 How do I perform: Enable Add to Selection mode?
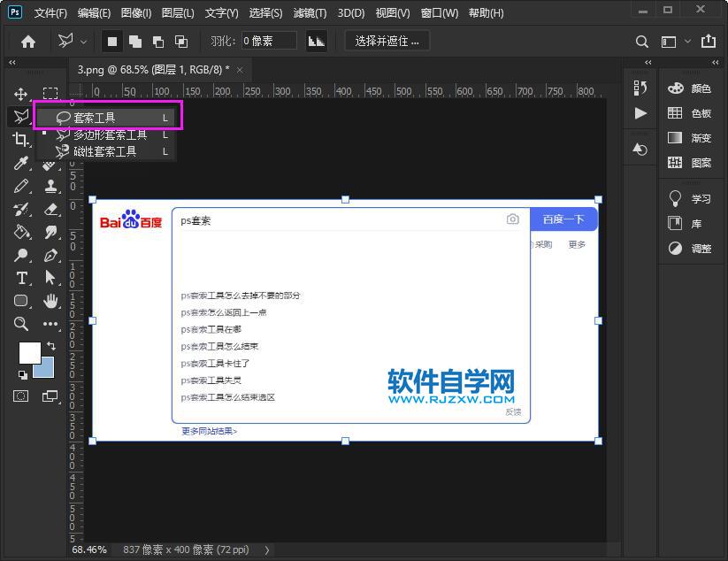pos(135,41)
